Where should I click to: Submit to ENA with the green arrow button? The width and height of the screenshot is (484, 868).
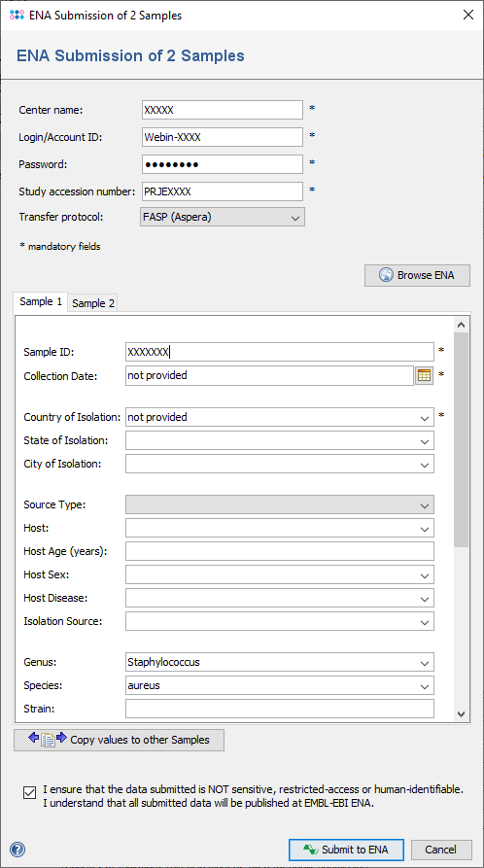(x=346, y=850)
